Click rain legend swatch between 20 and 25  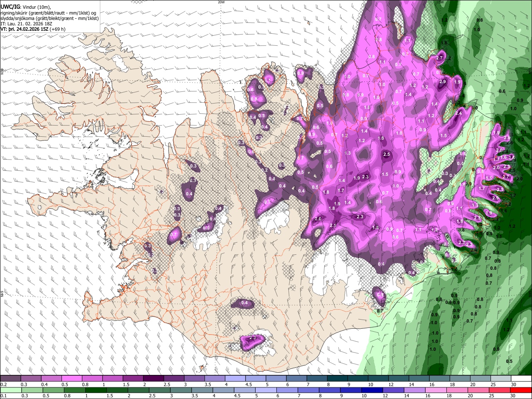[478, 390]
